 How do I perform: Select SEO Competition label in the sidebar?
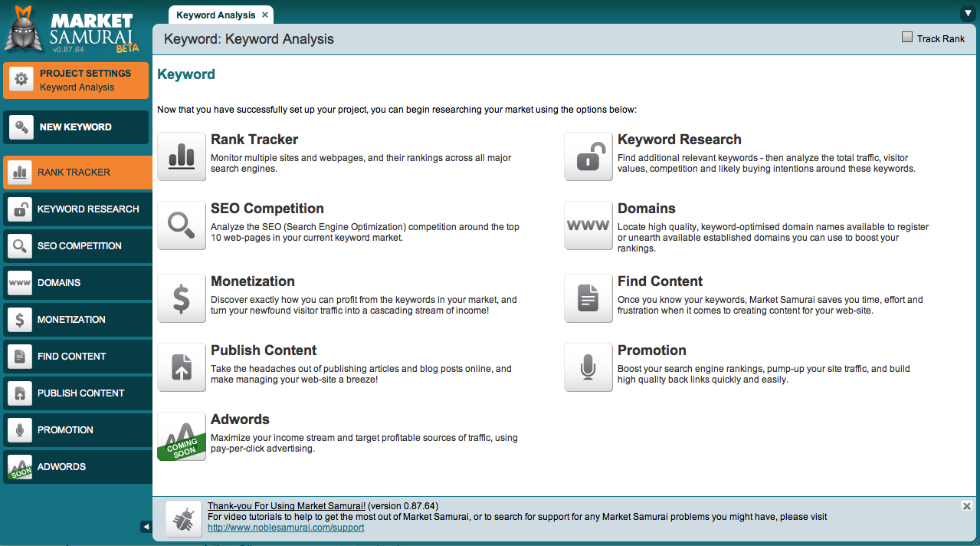(80, 246)
